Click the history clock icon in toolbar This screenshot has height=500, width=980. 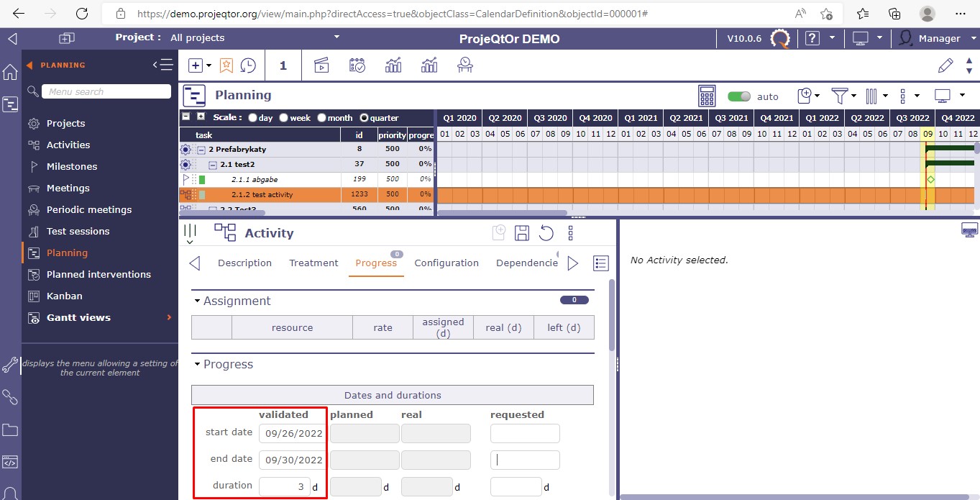click(248, 65)
